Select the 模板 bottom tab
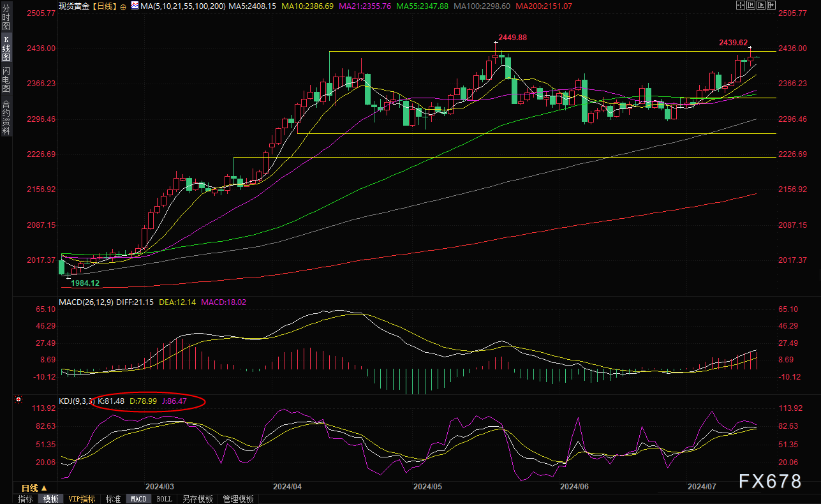The width and height of the screenshot is (821, 504). [50, 499]
